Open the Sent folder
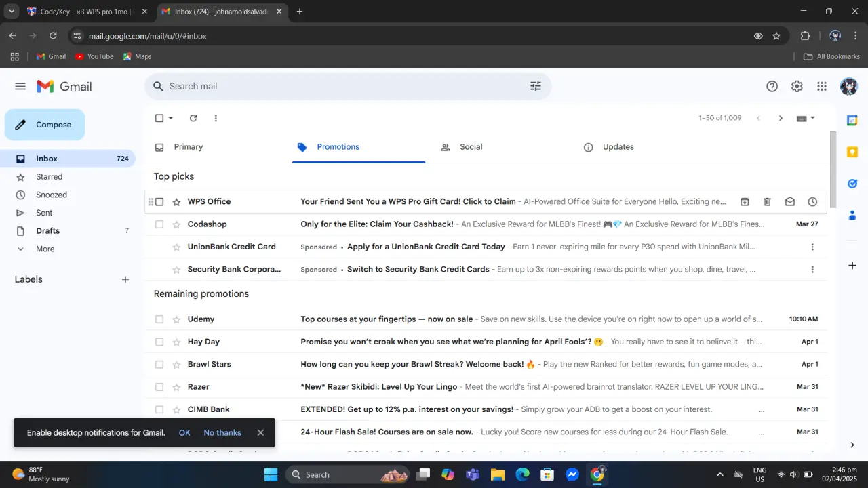 click(44, 213)
